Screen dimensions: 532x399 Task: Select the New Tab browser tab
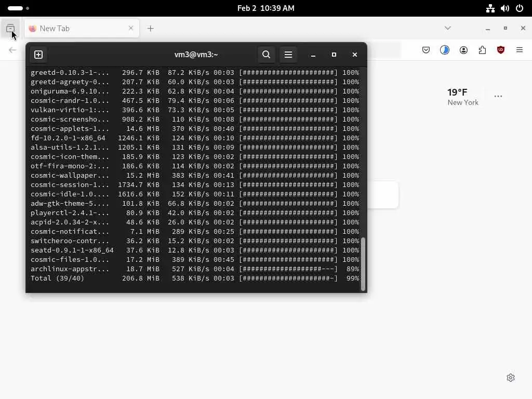coord(82,29)
